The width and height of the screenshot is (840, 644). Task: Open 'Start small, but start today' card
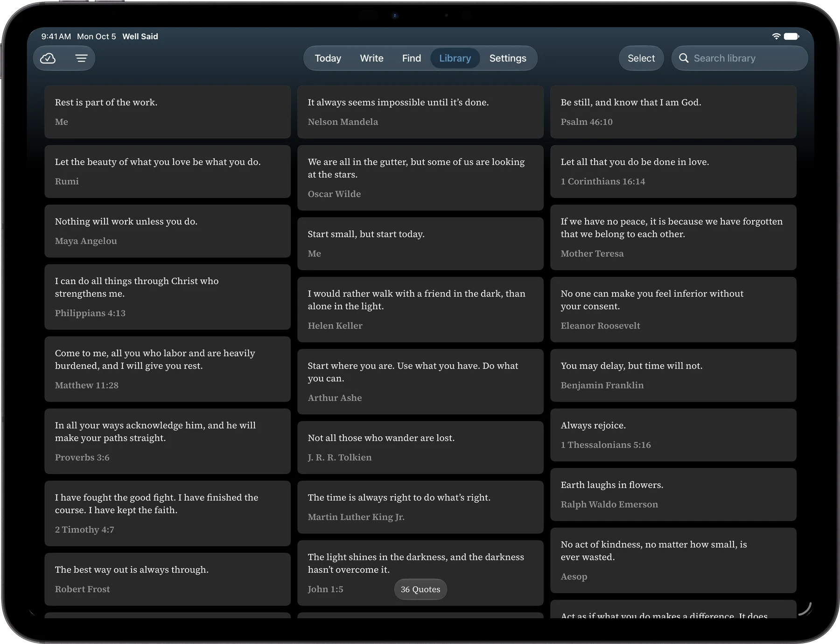(x=420, y=243)
